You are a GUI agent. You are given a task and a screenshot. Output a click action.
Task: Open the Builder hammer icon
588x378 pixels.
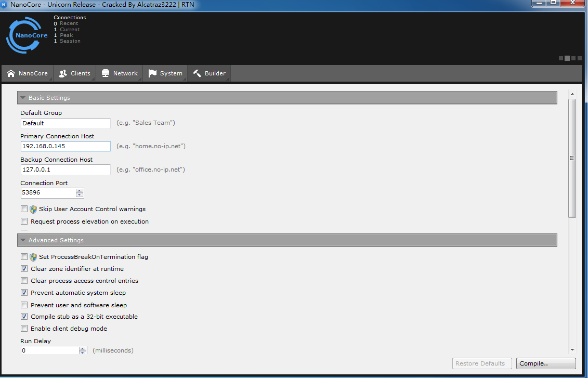click(x=197, y=73)
